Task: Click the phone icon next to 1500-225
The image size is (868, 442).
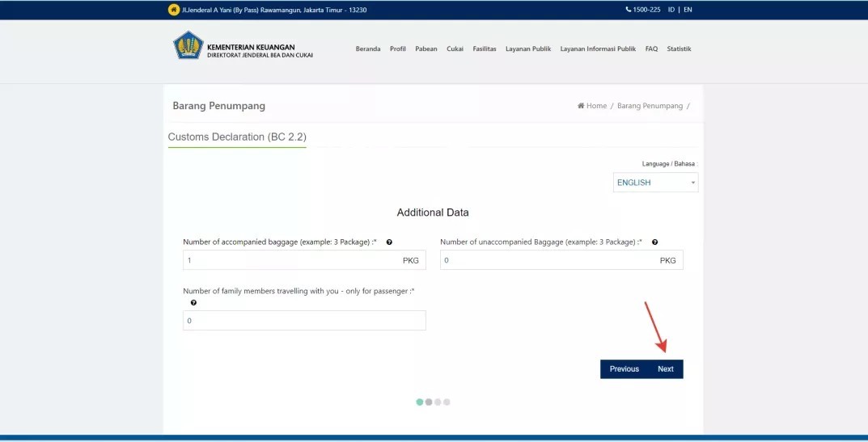Action: [x=629, y=10]
